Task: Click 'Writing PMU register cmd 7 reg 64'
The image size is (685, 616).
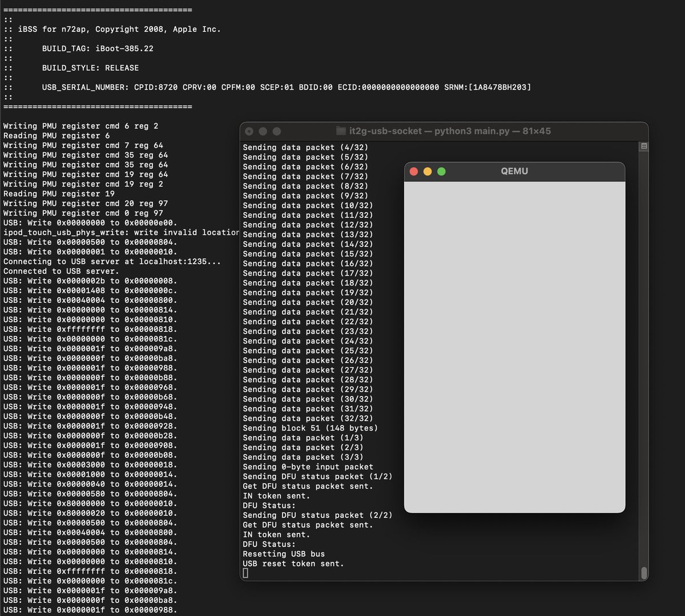Action: point(83,145)
